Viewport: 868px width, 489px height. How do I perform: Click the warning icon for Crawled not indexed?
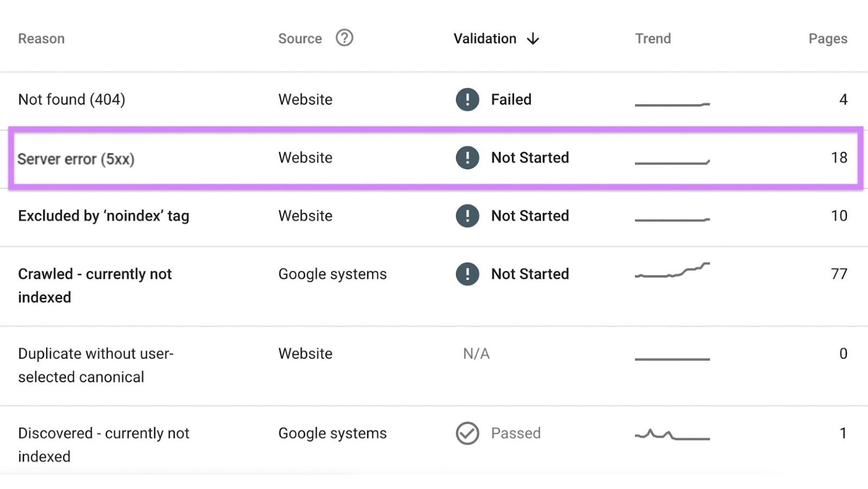coord(467,274)
